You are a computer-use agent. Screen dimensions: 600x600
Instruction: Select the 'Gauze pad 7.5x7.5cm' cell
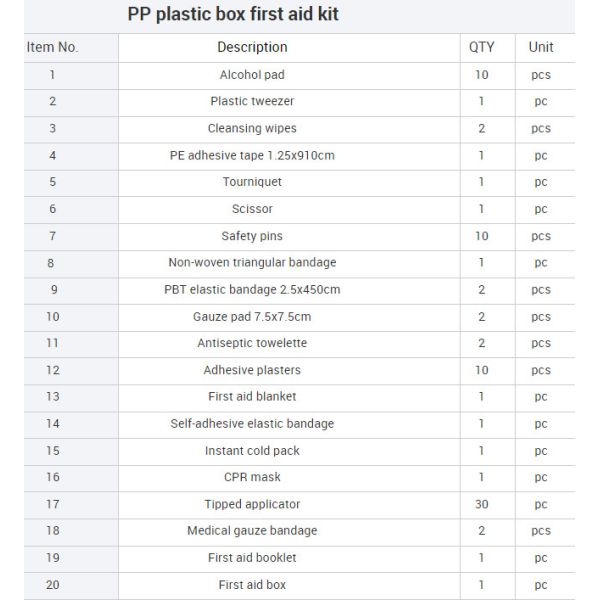tap(252, 317)
